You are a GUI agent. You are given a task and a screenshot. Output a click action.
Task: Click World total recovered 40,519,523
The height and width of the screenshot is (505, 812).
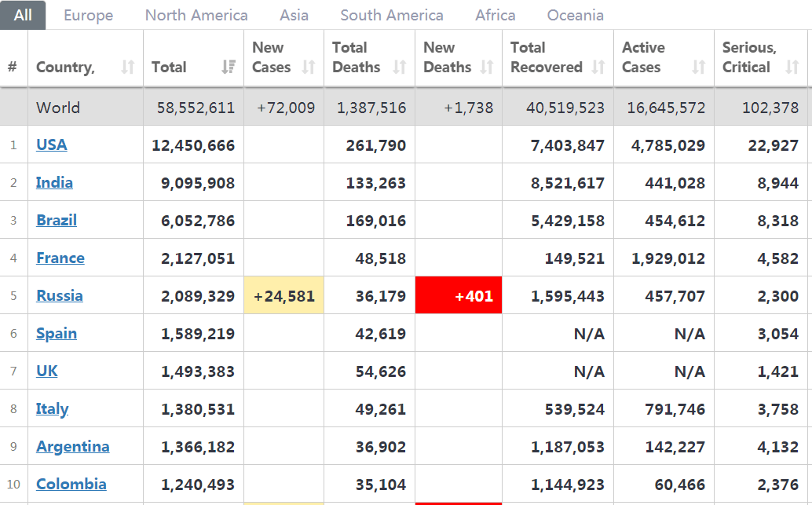point(565,108)
